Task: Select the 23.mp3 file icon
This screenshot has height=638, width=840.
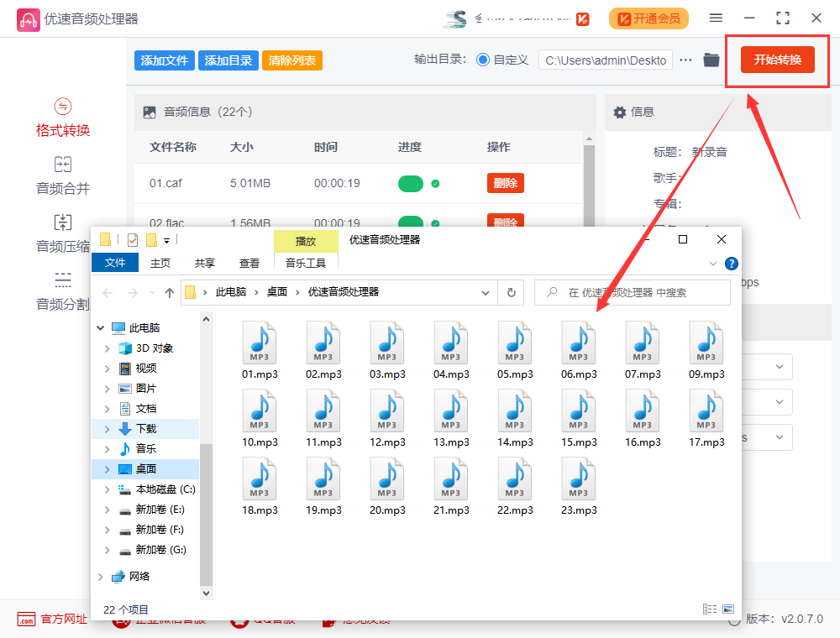Action: (x=579, y=479)
